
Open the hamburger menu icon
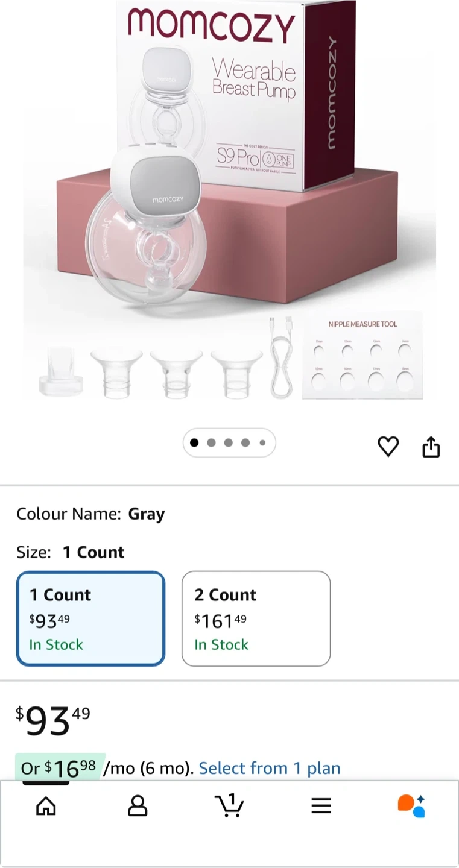(x=321, y=806)
